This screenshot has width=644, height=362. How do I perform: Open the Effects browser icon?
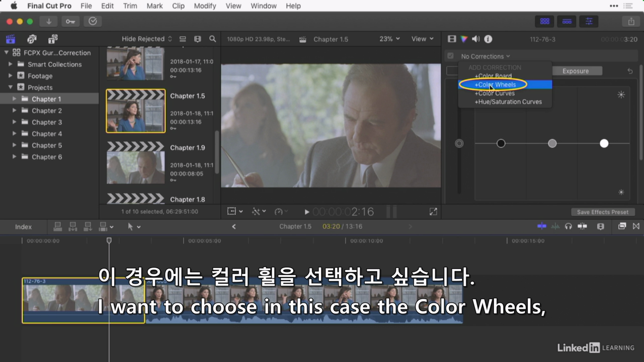coord(622,226)
